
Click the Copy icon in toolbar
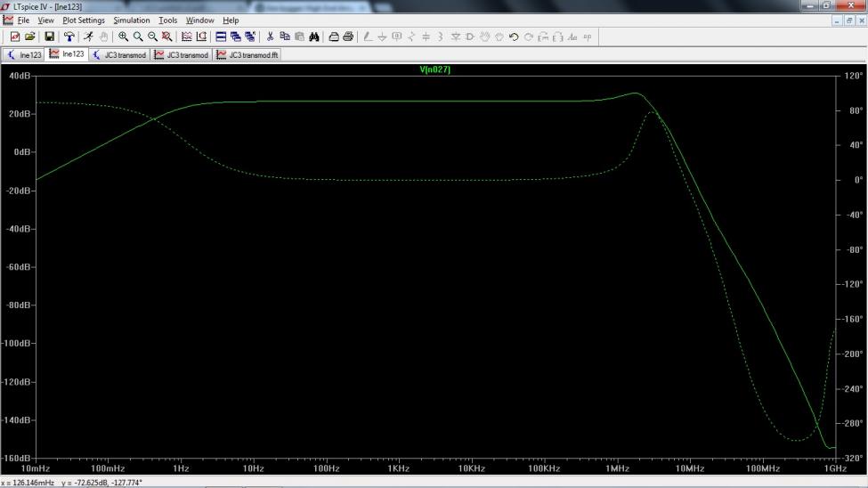(x=285, y=37)
